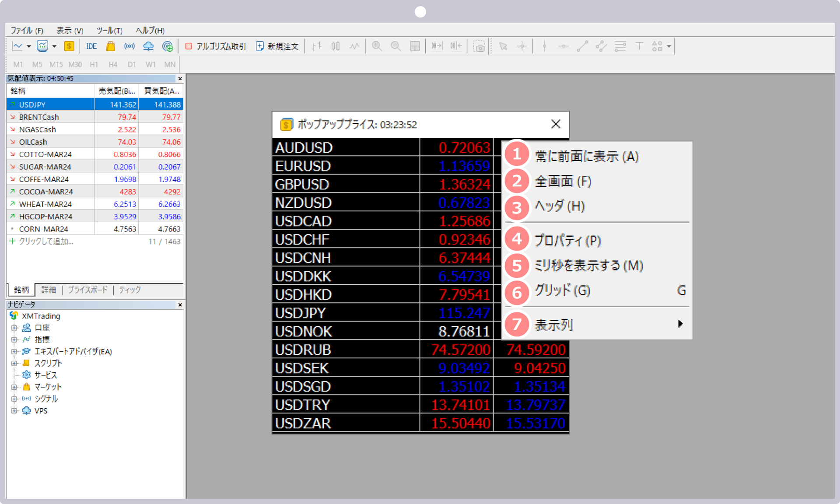This screenshot has width=840, height=504.
Task: Select the vertical line tool
Action: pos(544,46)
